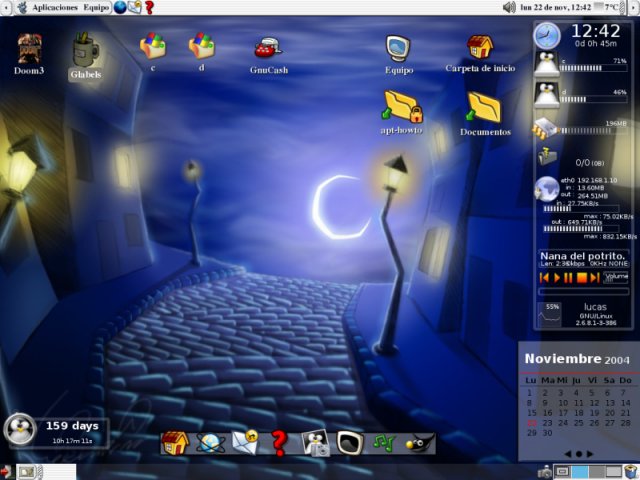Screen dimensions: 640x480
Task: Click the mail envelope icon in the dock
Action: [244, 442]
